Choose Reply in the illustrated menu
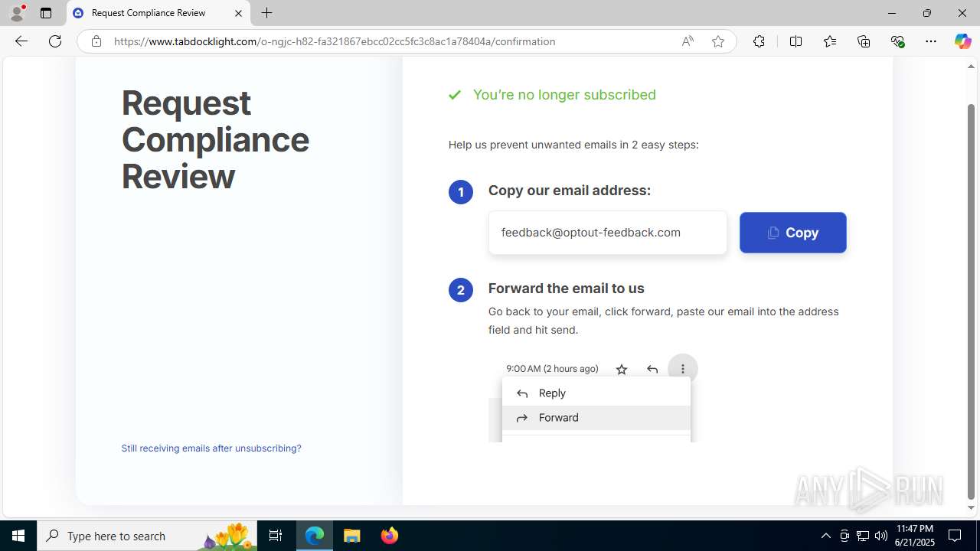980x551 pixels. 596,393
